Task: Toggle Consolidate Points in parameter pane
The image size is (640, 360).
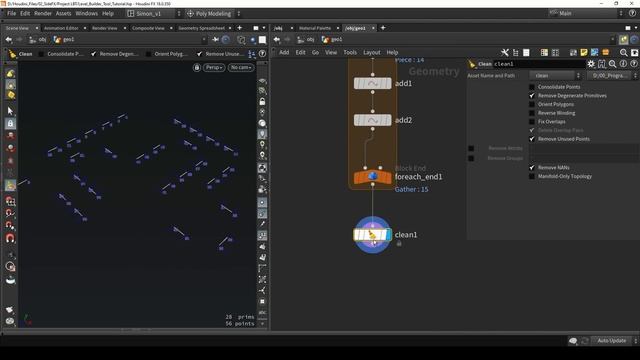Action: pos(532,87)
